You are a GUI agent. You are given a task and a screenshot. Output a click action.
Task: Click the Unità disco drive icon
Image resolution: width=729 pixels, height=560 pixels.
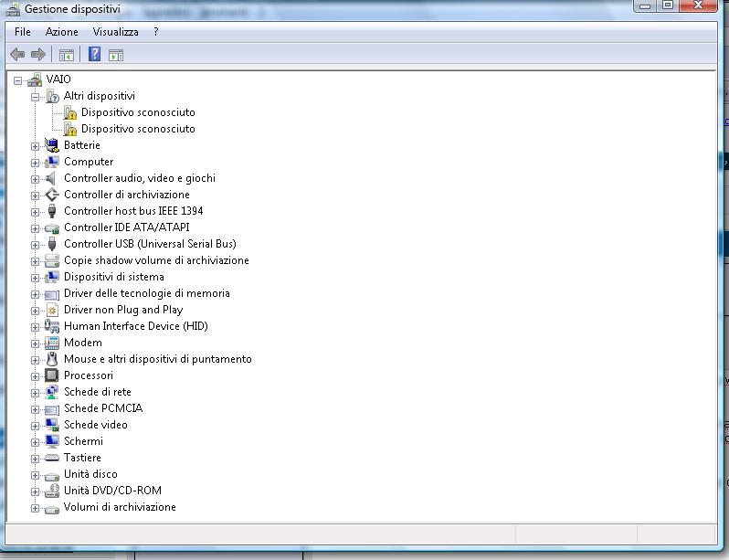pyautogui.click(x=52, y=476)
